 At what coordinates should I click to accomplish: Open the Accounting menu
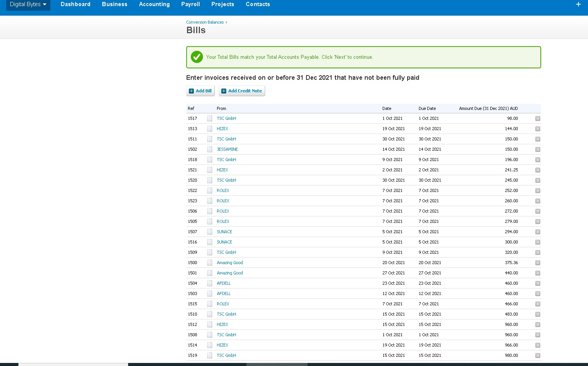point(154,4)
